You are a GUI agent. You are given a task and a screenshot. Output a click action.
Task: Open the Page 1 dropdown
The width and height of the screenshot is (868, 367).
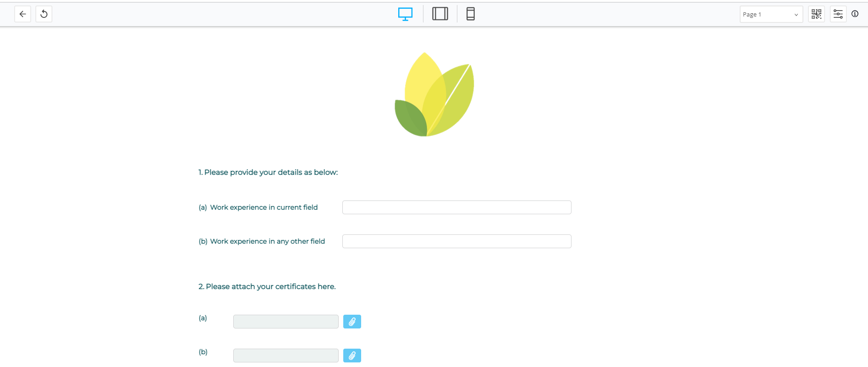click(771, 14)
